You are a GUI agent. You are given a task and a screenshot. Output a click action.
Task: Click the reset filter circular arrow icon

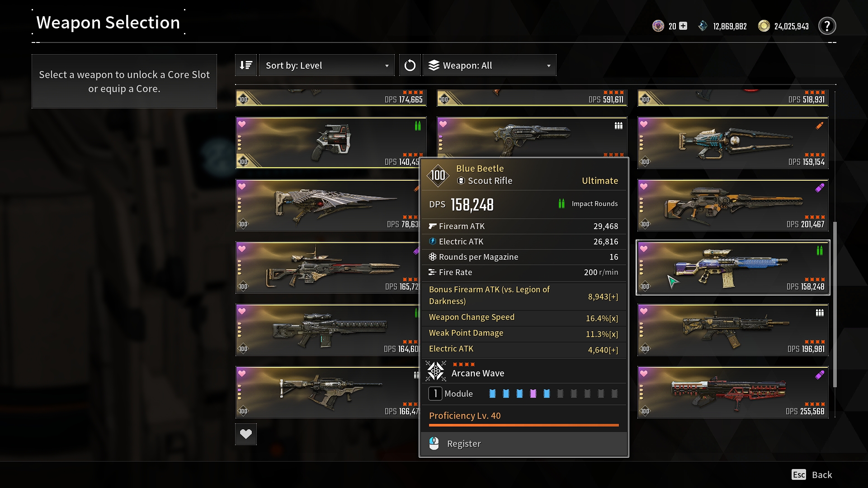coord(410,65)
